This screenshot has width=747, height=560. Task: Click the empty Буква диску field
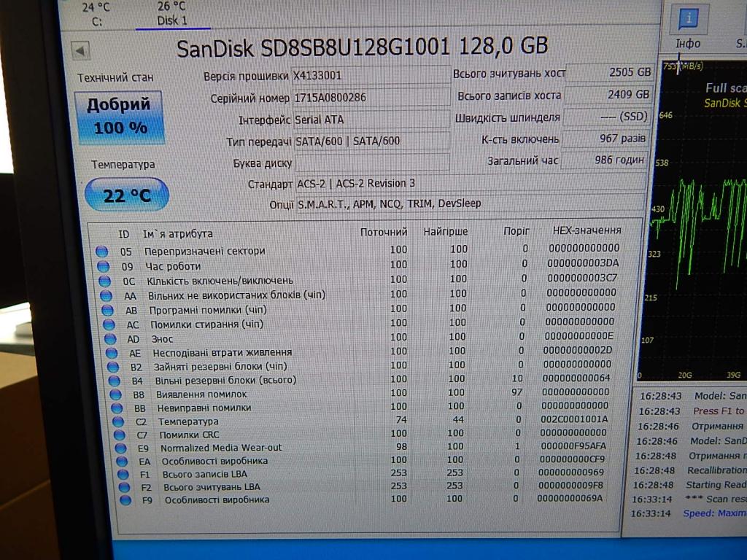[373, 163]
